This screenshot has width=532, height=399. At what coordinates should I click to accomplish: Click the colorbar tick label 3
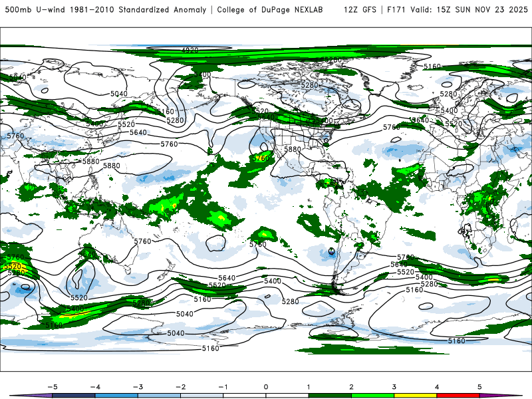394,387
